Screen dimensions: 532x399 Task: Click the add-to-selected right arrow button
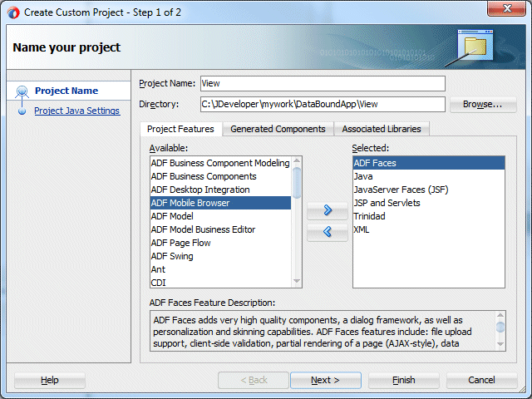click(328, 210)
